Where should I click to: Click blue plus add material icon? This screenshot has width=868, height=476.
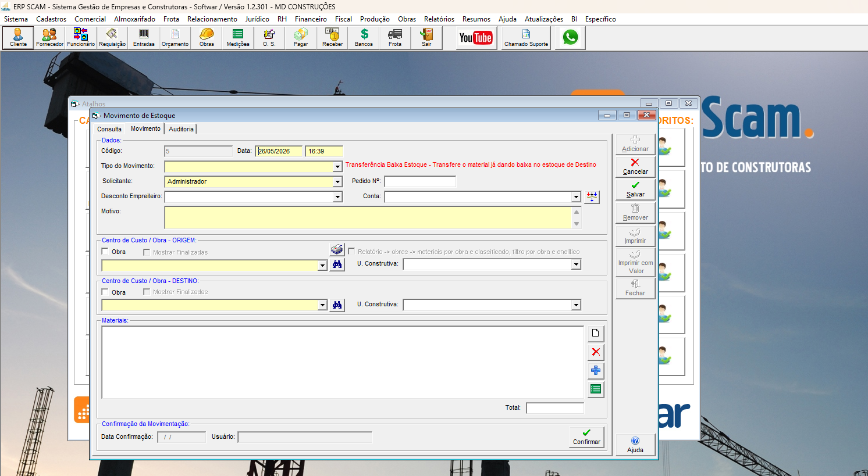coord(596,370)
